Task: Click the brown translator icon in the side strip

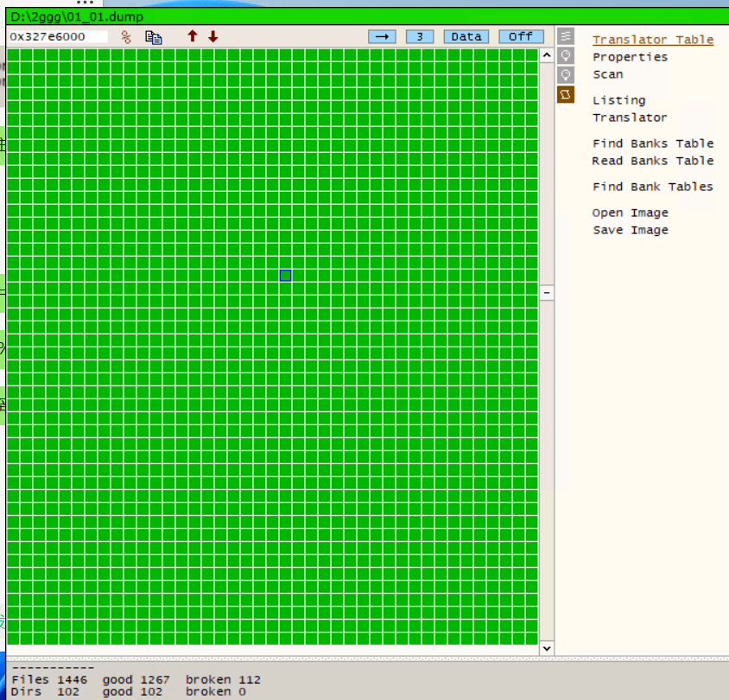Action: click(566, 94)
